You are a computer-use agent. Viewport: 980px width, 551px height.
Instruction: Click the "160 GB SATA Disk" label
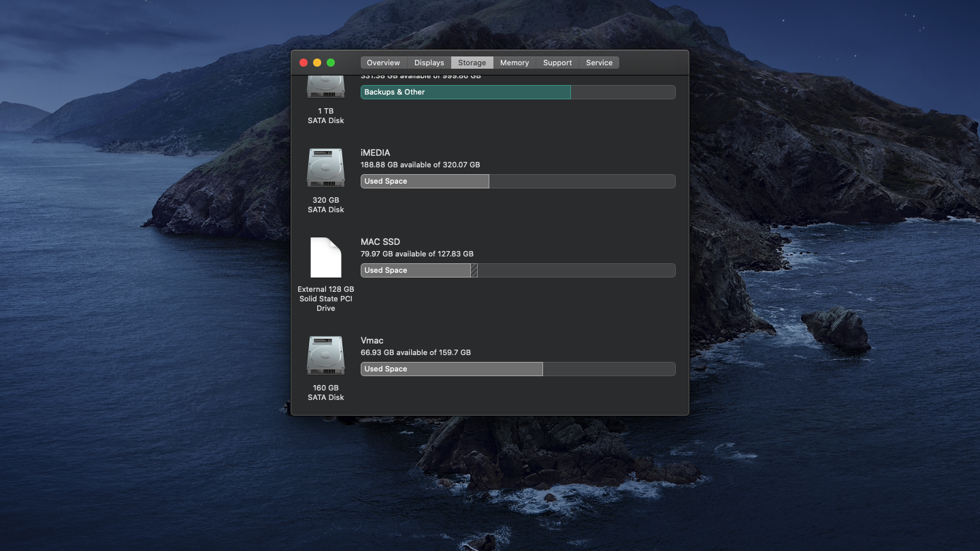pyautogui.click(x=326, y=393)
